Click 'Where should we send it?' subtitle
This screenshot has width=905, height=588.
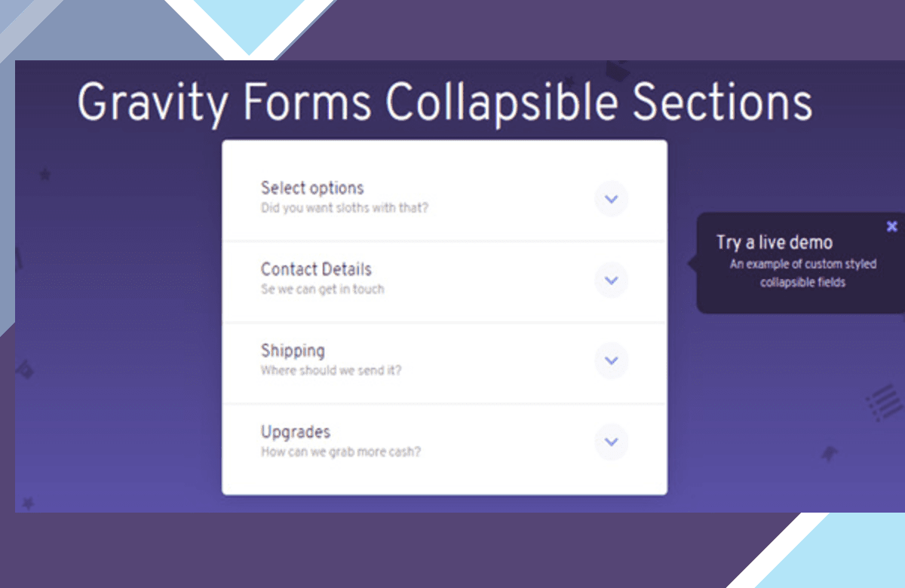(331, 371)
